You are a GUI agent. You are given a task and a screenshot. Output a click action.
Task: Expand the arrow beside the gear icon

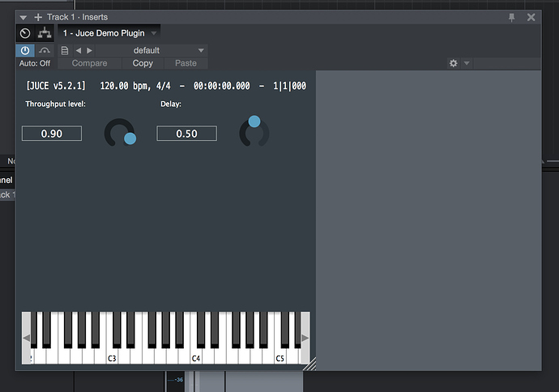click(467, 63)
